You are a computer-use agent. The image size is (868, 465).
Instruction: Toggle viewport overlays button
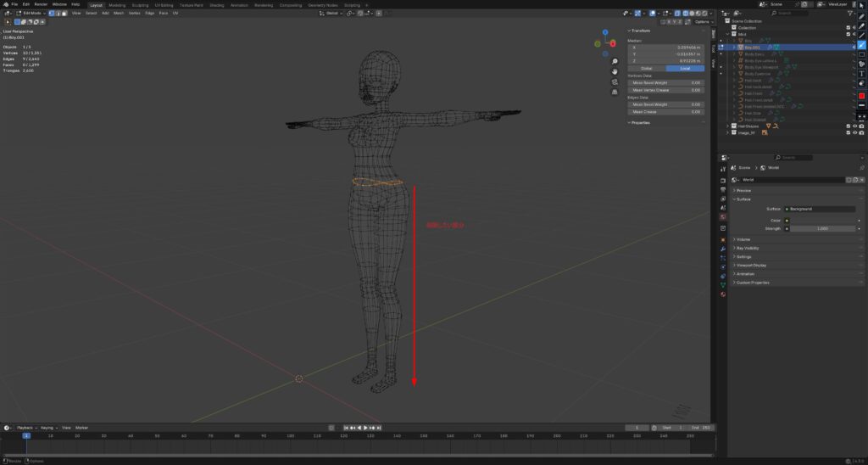click(654, 13)
